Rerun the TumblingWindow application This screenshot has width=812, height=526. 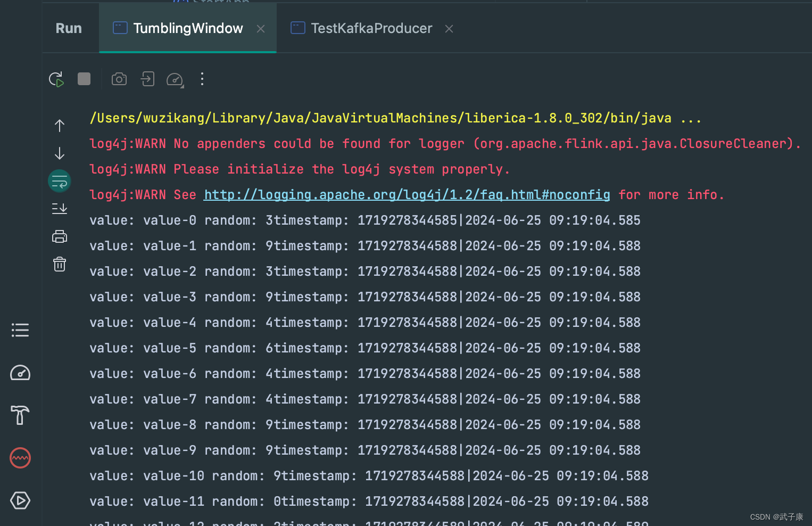(56, 79)
